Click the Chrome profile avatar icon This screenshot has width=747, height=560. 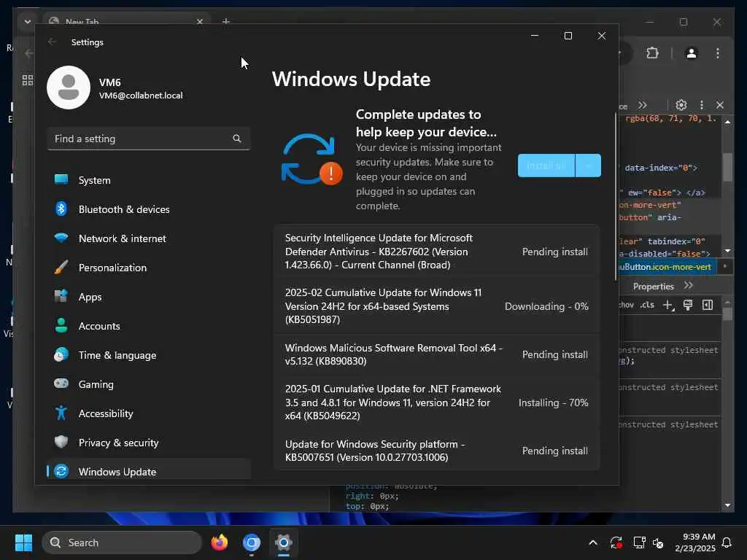[x=692, y=52]
